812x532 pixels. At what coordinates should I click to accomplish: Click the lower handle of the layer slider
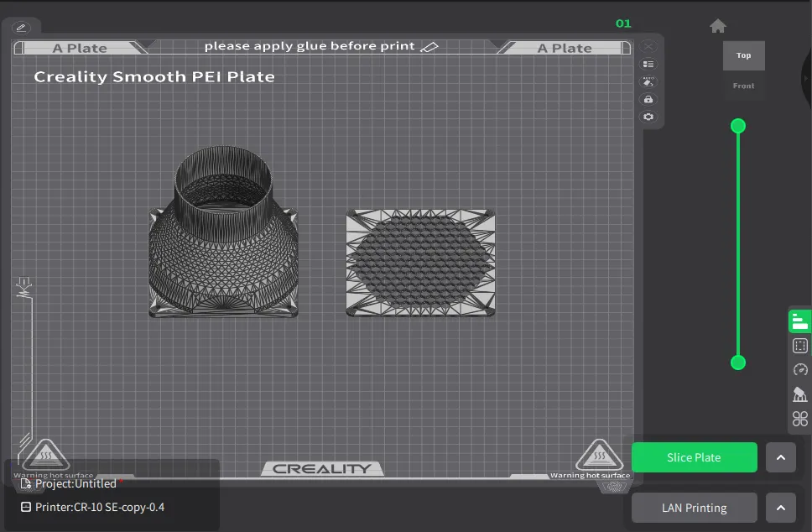(738, 362)
